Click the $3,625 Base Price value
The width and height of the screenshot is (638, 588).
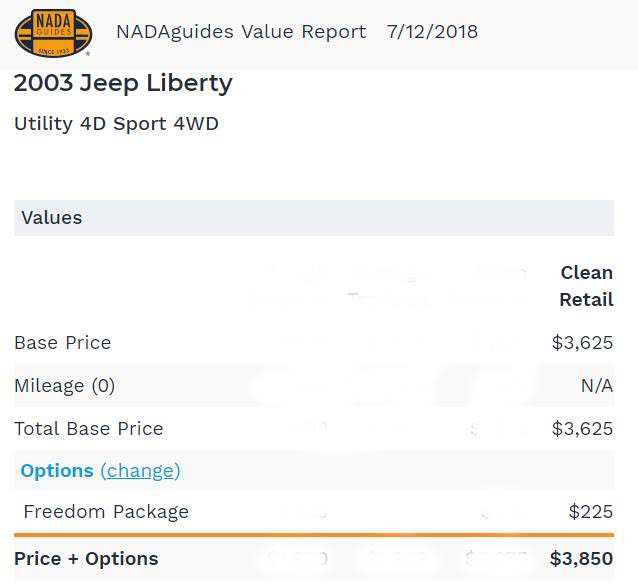pyautogui.click(x=582, y=342)
